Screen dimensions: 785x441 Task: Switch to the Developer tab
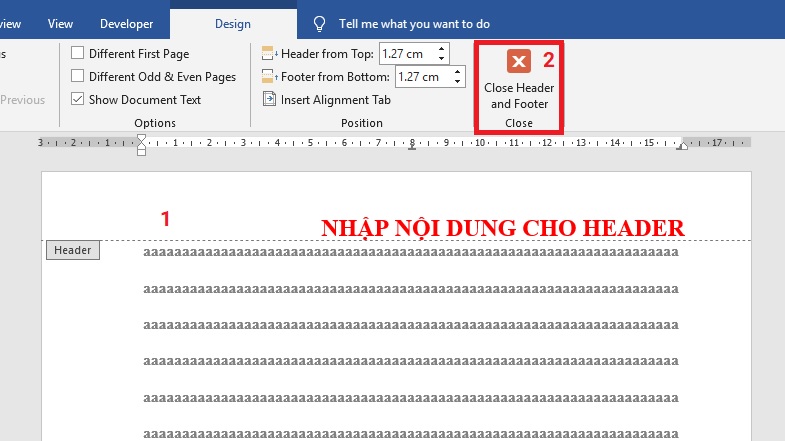127,23
